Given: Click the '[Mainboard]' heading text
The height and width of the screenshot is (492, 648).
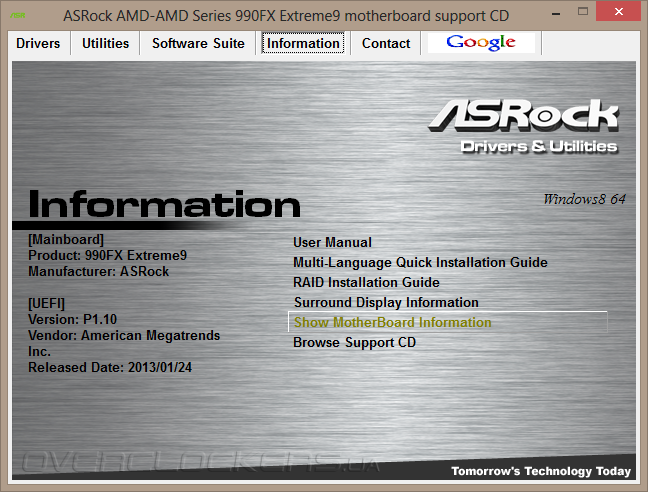Looking at the screenshot, I should pos(66,240).
